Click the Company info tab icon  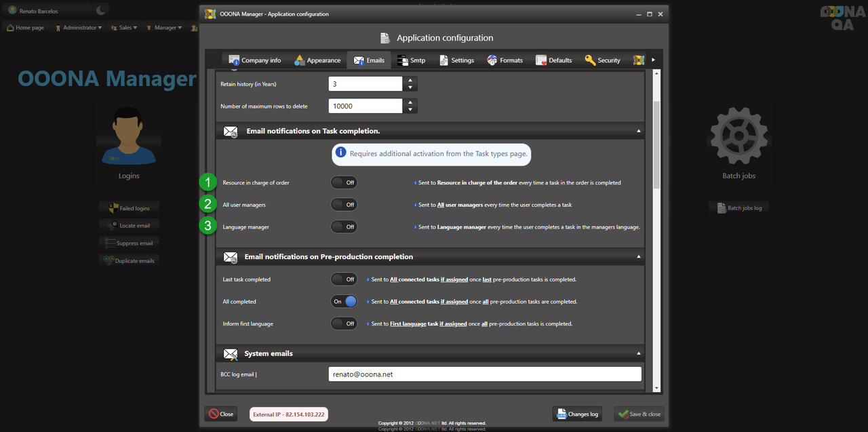[235, 60]
